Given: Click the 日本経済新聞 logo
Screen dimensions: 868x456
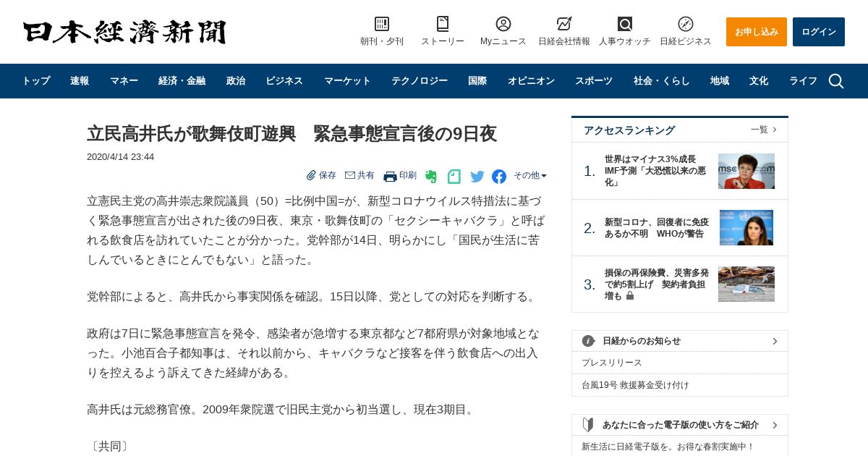Looking at the screenshot, I should 124,32.
